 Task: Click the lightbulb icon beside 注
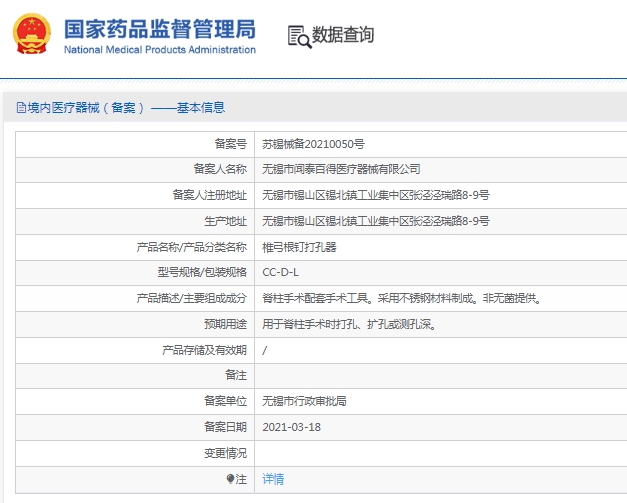tap(230, 479)
